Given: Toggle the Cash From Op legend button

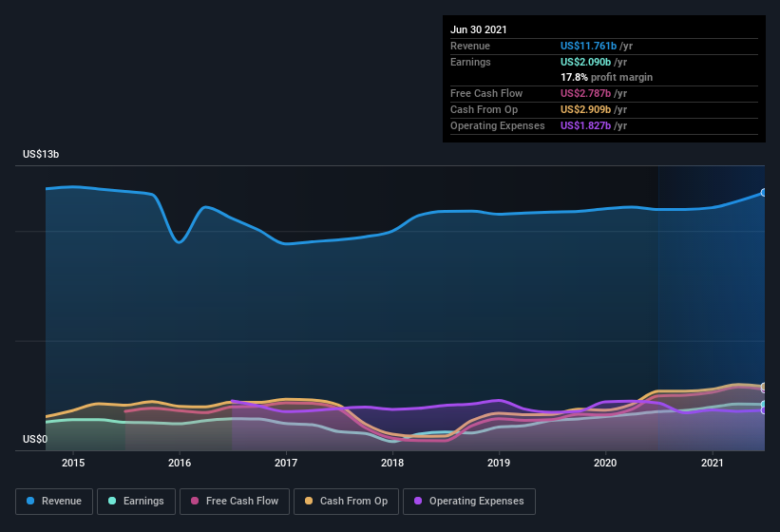Looking at the screenshot, I should tap(346, 502).
